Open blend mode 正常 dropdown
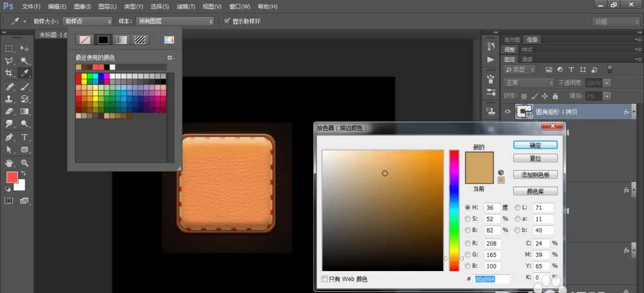644x293 pixels. [x=529, y=82]
